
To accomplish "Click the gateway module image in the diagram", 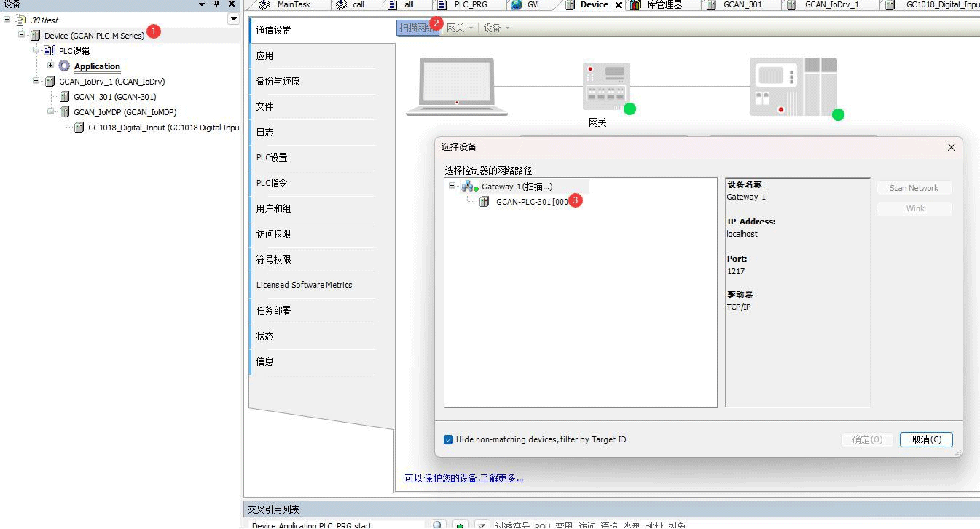I will point(607,87).
